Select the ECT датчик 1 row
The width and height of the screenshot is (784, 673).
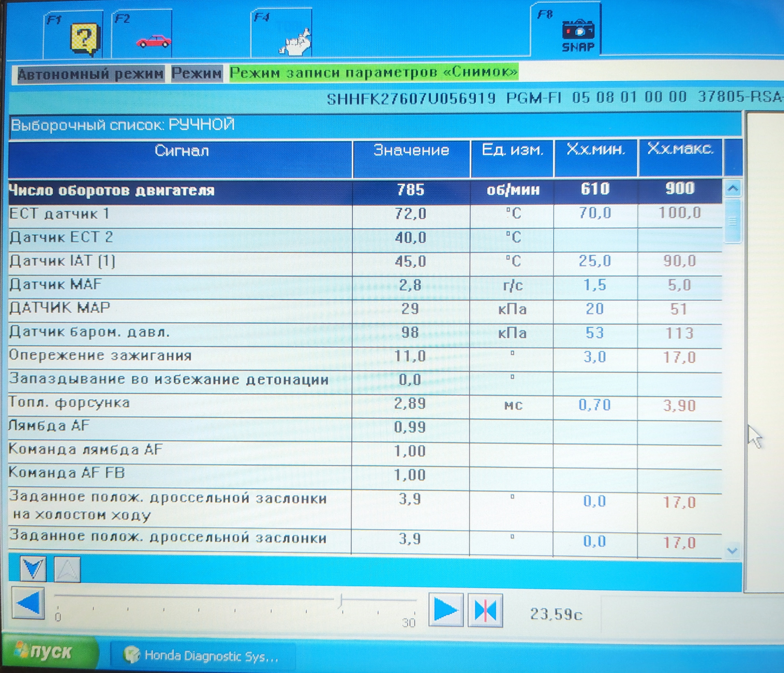[365, 216]
